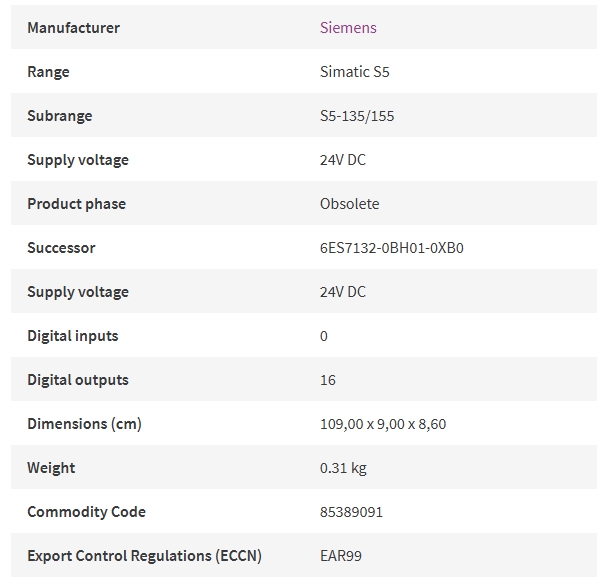Select dimensions value 109,00 x 9,00 x 8,60

coord(383,424)
